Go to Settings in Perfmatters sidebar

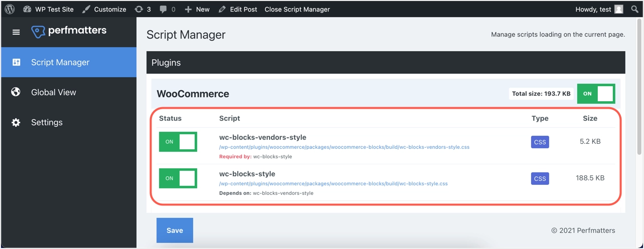(x=47, y=122)
